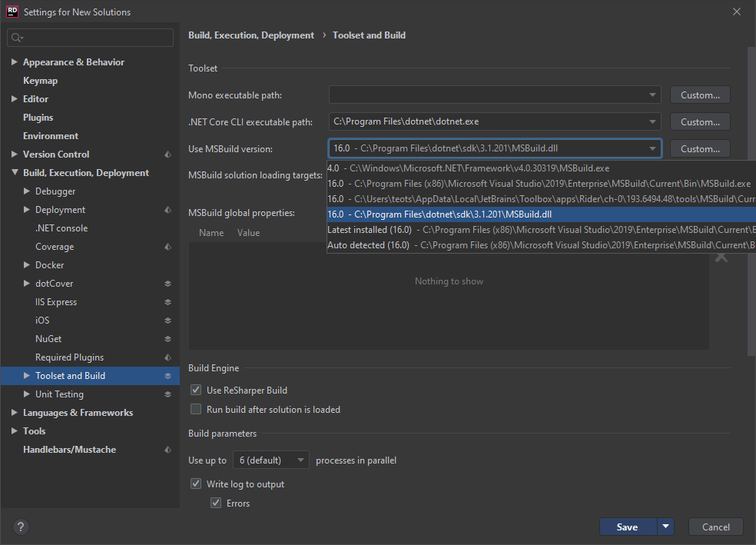Select MSBuild 4.0 Framework v4.0.30319 option
Screen dimensions: 756x545
coord(541,168)
